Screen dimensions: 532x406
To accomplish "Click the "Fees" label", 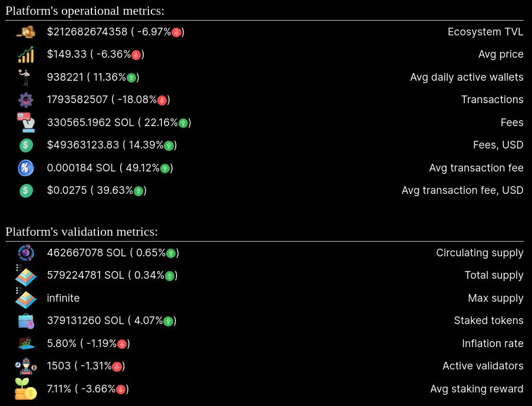I will click(512, 123).
